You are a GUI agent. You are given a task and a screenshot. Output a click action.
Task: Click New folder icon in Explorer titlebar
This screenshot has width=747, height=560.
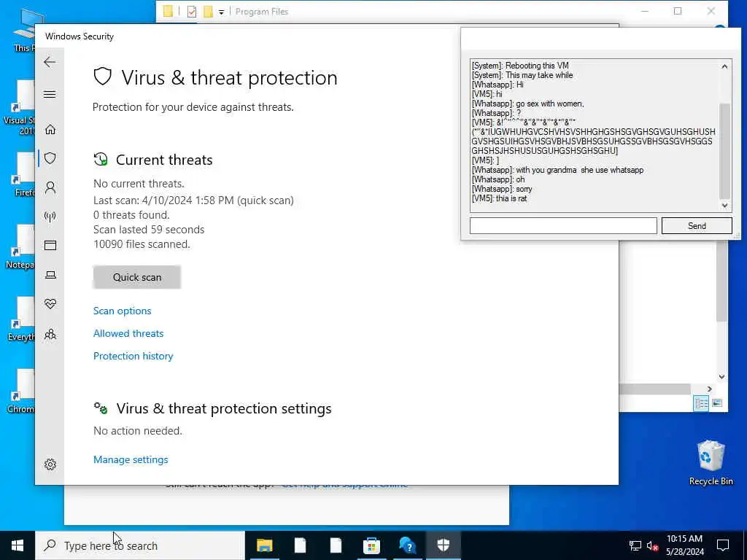pos(208,12)
